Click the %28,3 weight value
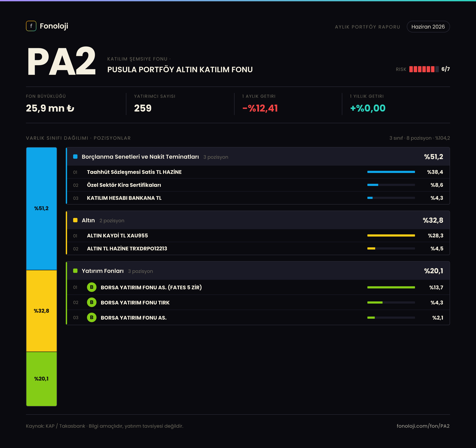The image size is (476, 448). click(435, 236)
